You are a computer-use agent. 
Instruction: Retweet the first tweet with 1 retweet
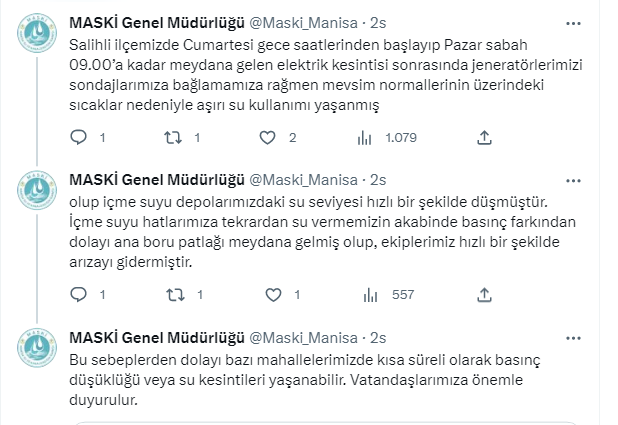173,138
